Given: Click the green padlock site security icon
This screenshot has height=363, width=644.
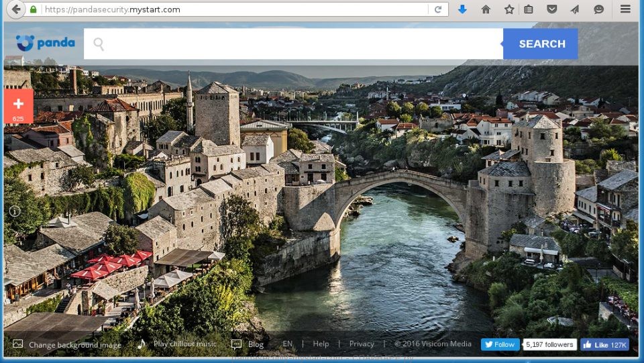Looking at the screenshot, I should pos(34,9).
